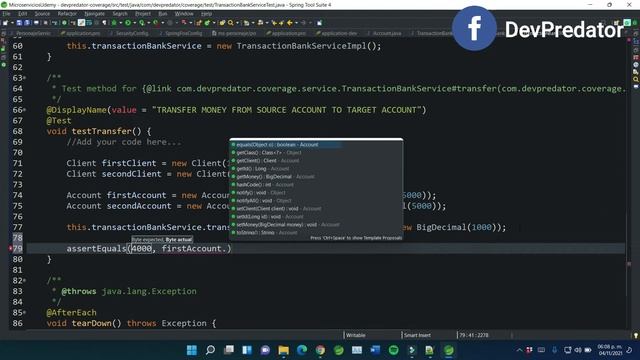Switch to the Account.java editor tab
The height and width of the screenshot is (360, 640).
pos(384,33)
